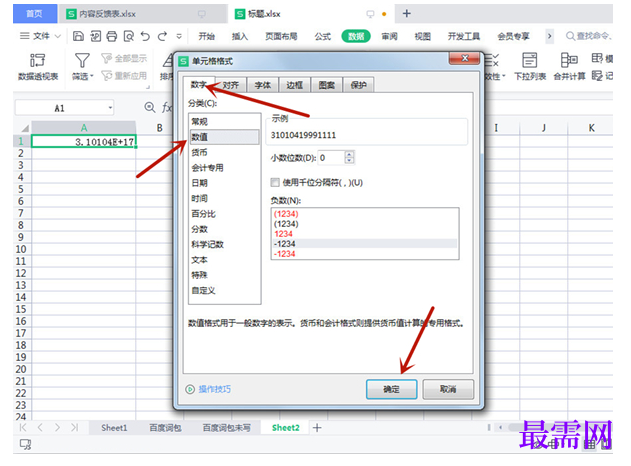Image resolution: width=631 pixels, height=466 pixels.
Task: Open the 边框 tab in format dialog
Action: click(294, 85)
